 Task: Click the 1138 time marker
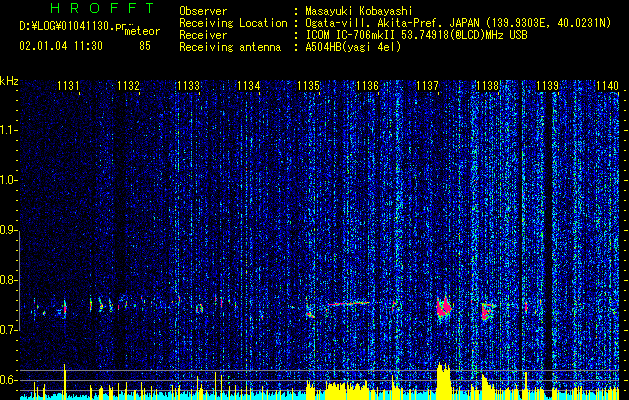coord(487,85)
